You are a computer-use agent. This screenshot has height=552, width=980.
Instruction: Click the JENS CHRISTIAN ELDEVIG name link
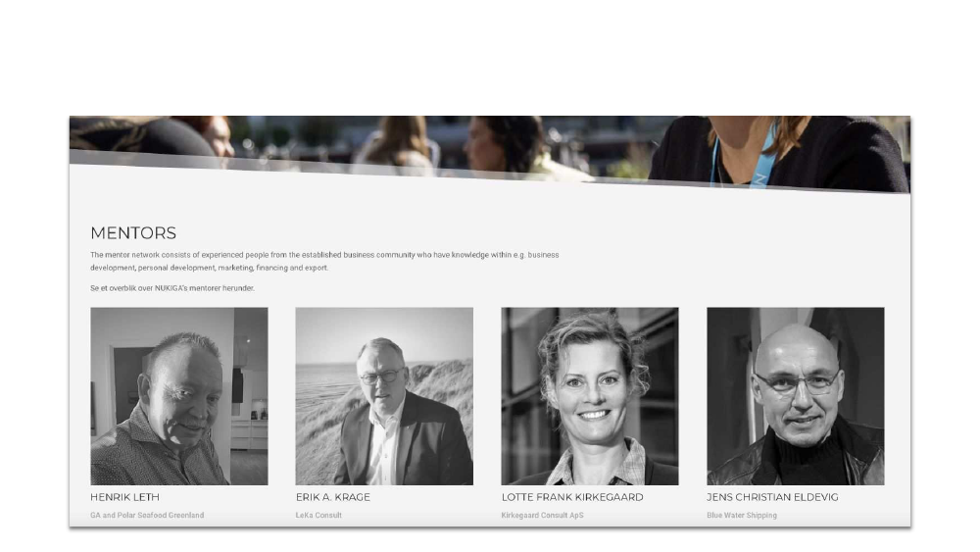coord(772,497)
